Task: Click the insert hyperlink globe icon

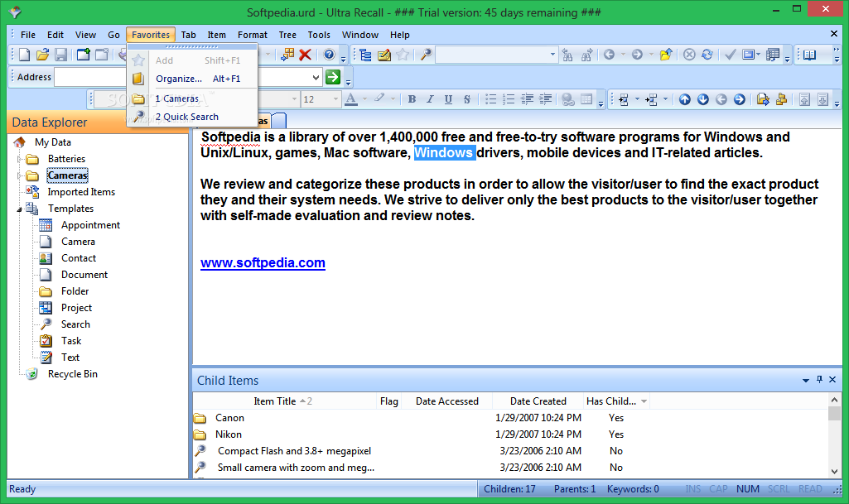Action: pyautogui.click(x=567, y=99)
